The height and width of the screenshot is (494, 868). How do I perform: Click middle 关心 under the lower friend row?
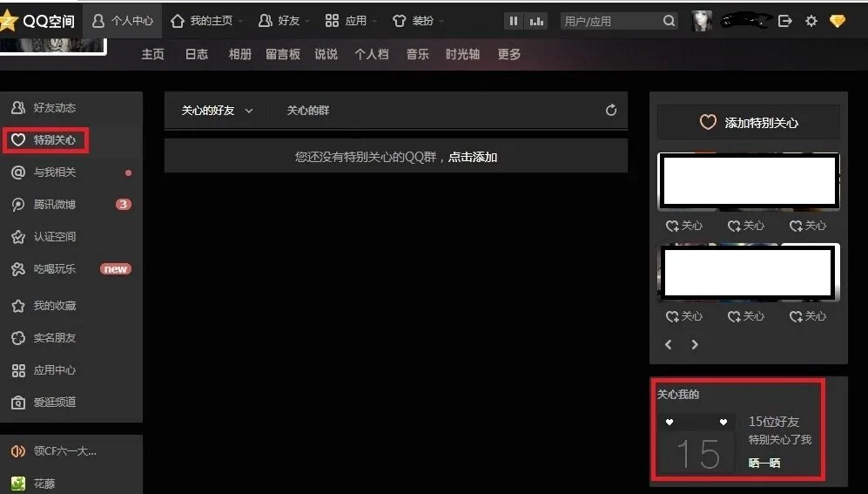745,316
